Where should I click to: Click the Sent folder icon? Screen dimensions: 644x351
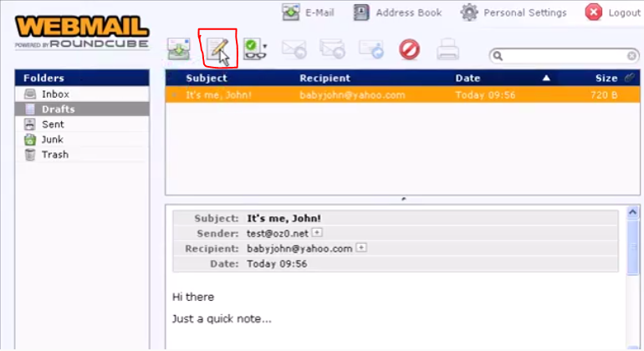[x=30, y=125]
